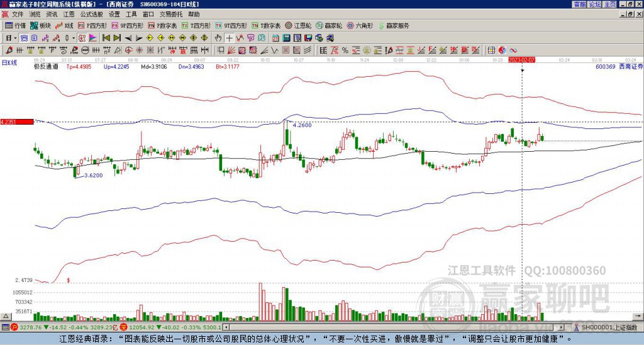Click the horizontal scrollbar left arrow
Viewport: 644px width, 345px height.
pyautogui.click(x=226, y=327)
